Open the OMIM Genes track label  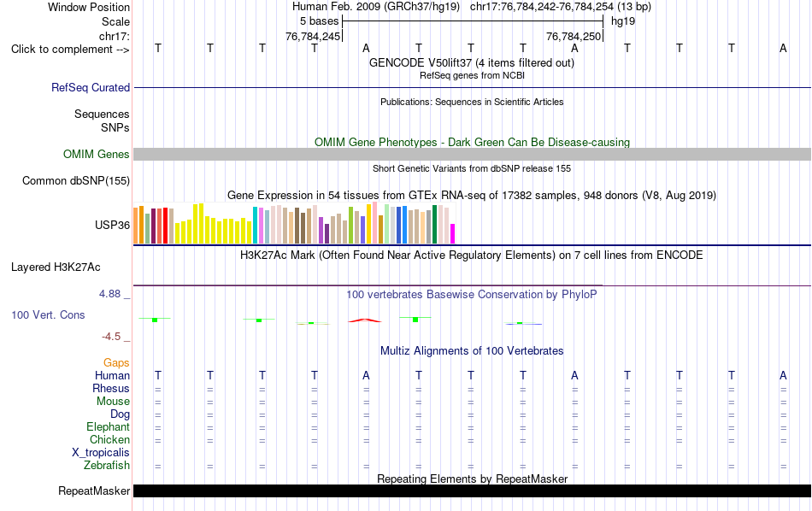click(x=96, y=155)
